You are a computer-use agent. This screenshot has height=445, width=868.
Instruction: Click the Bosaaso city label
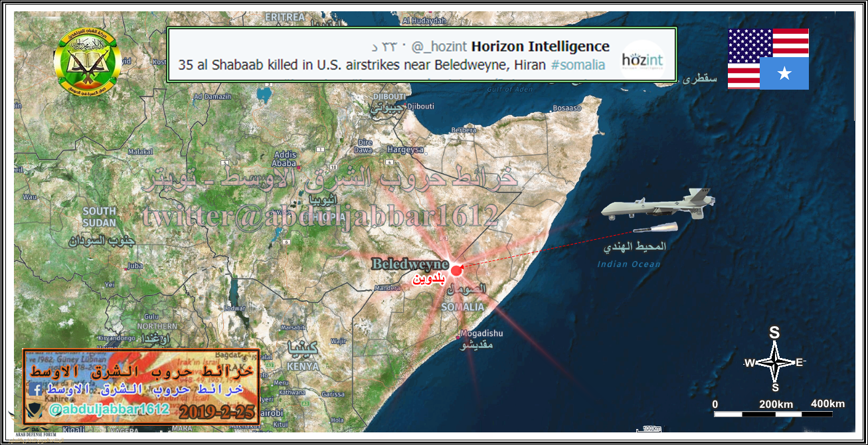[567, 107]
